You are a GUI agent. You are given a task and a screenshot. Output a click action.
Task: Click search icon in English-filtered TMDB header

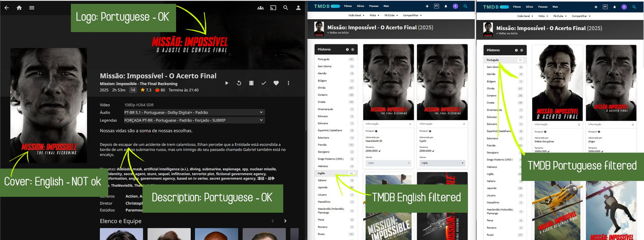click(x=465, y=7)
